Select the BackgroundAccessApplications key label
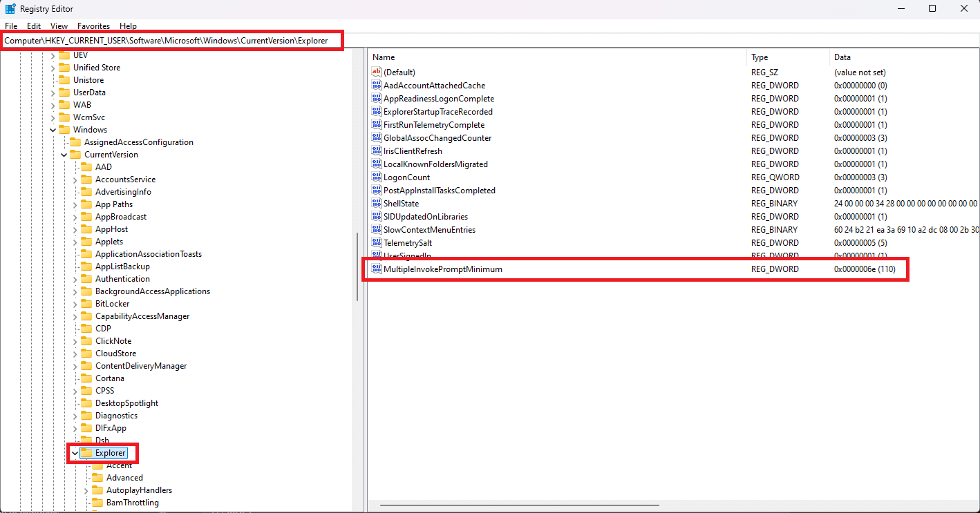980x513 pixels. point(153,291)
